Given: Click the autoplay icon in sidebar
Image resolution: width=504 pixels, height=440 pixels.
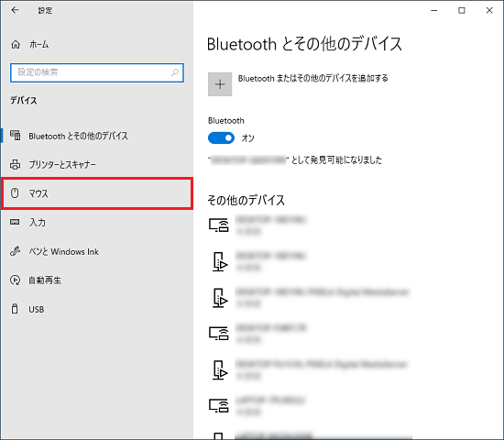Looking at the screenshot, I should [15, 280].
